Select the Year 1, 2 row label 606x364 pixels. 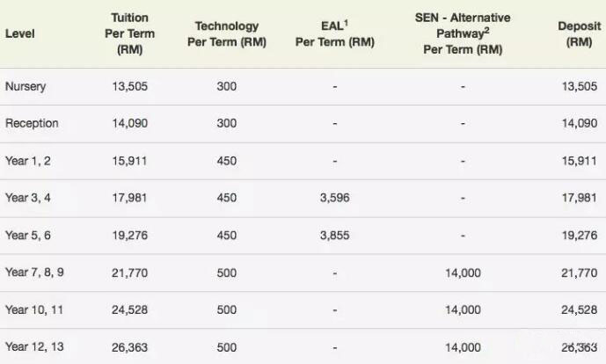28,161
